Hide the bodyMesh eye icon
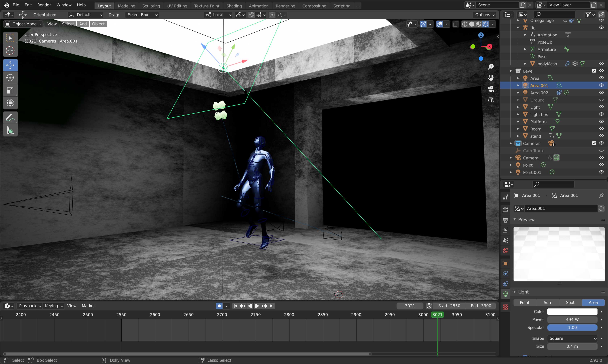Viewport: 608px width, 364px height. pos(601,64)
